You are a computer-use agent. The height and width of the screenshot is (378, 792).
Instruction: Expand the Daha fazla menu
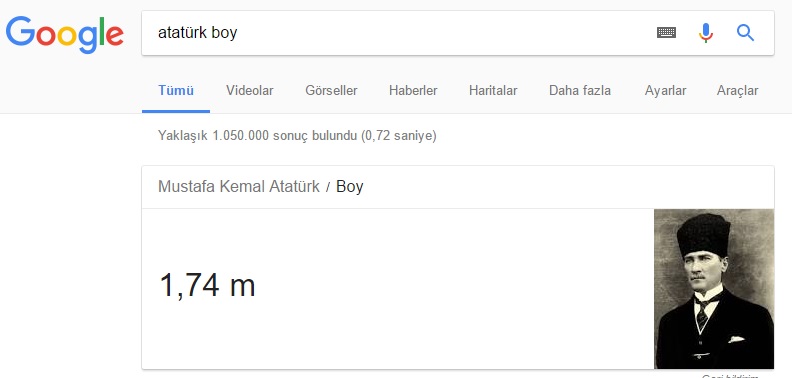(x=579, y=90)
